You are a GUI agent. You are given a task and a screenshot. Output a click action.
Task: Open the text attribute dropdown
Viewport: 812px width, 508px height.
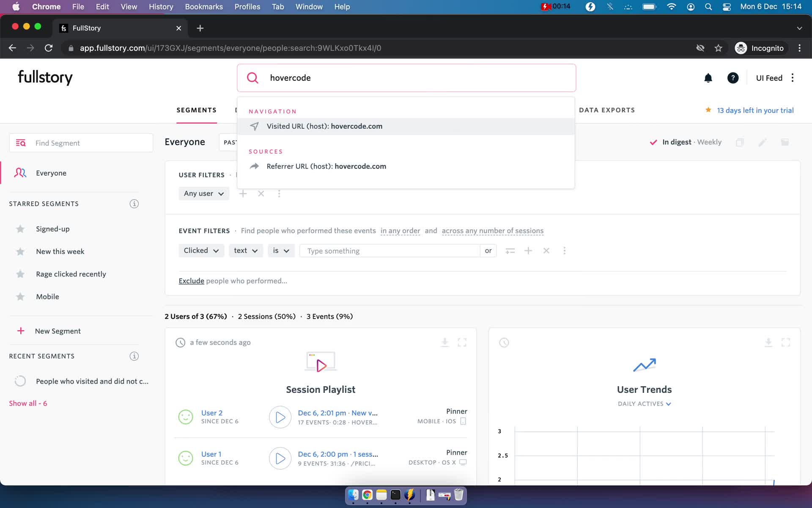[x=246, y=251]
